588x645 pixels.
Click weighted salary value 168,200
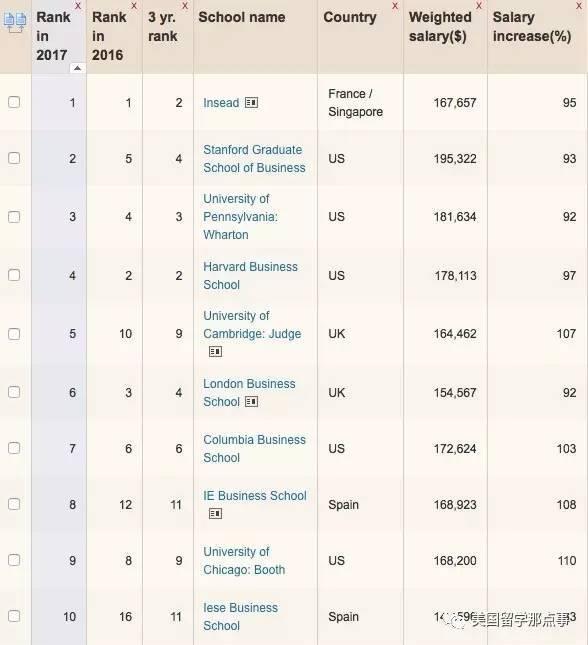[x=455, y=561]
